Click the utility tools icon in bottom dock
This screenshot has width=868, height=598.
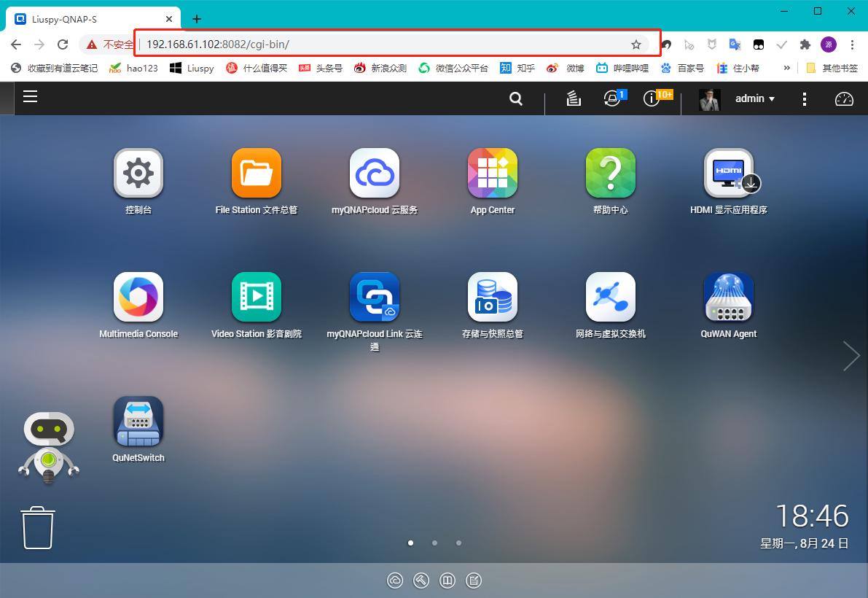click(x=421, y=580)
